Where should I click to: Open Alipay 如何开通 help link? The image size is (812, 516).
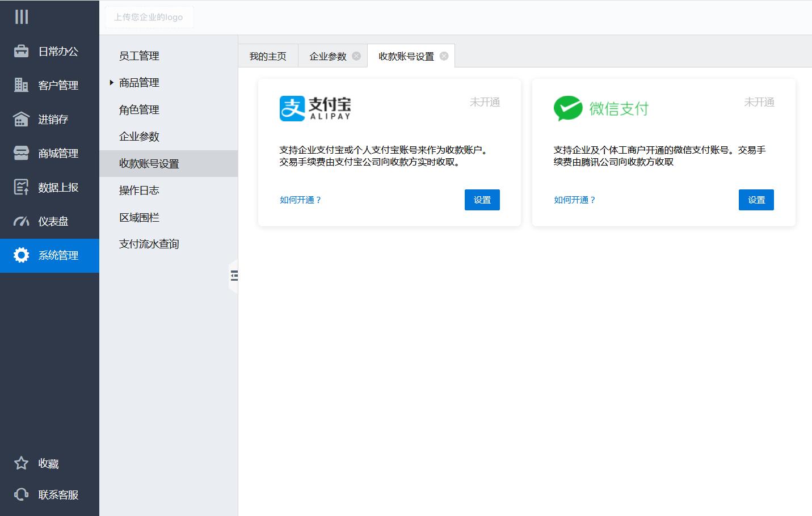click(300, 200)
